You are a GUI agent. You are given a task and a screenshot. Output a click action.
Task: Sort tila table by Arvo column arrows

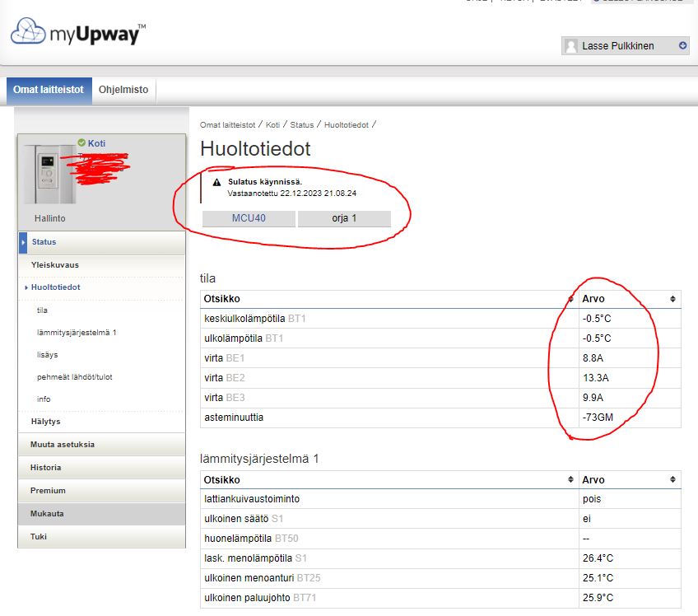click(x=672, y=299)
